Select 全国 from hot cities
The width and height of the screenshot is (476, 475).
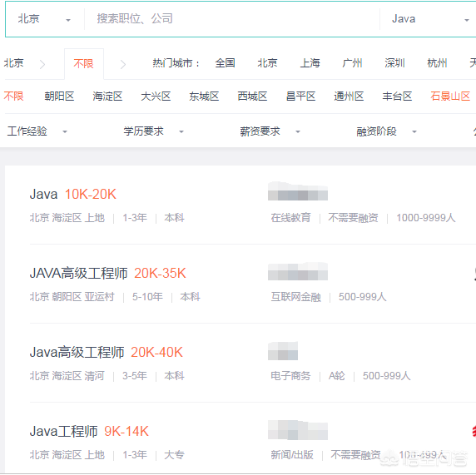point(225,63)
